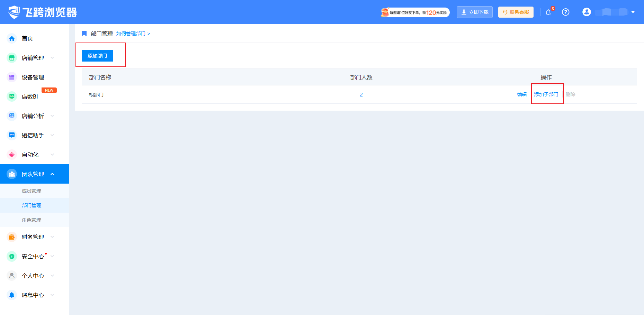Click the 短信助手 SMS icon
The width and height of the screenshot is (644, 315).
12,135
